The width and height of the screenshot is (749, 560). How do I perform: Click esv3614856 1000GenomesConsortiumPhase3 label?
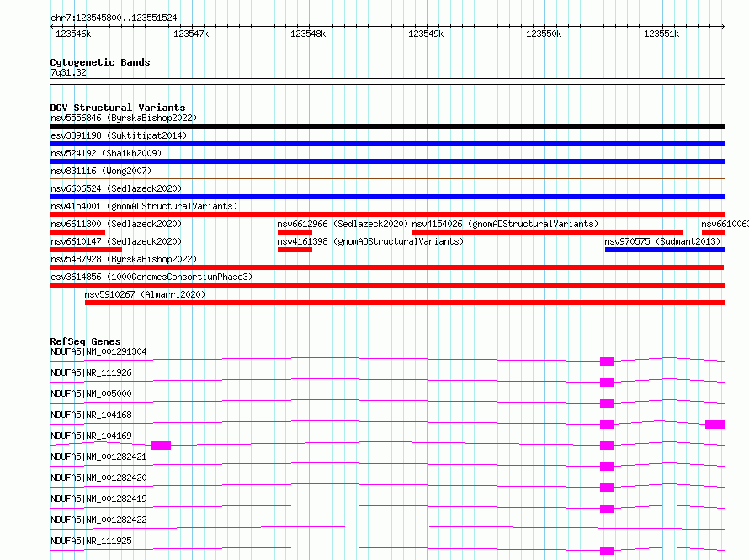pyautogui.click(x=151, y=277)
